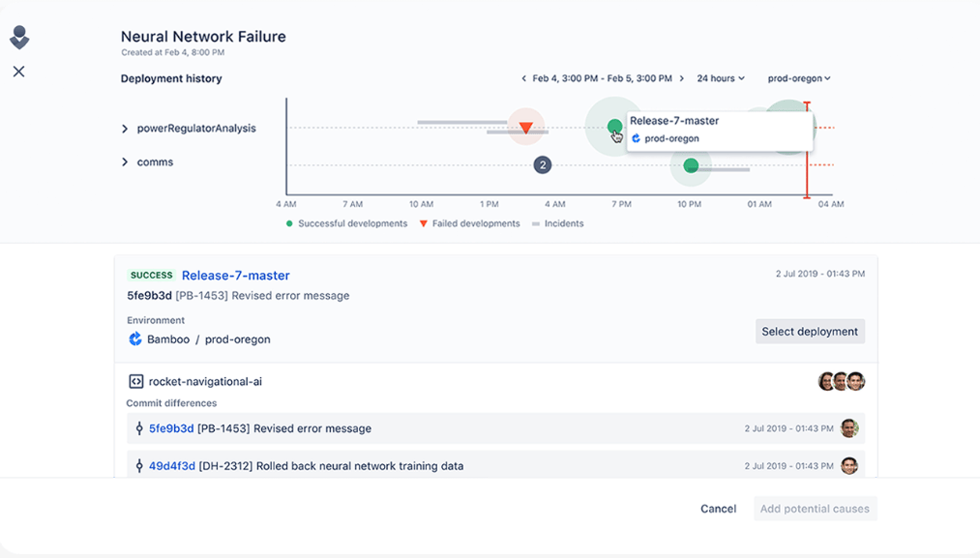Expand the powerRegulatorAnalysis row
The width and height of the screenshot is (980, 558).
125,129
